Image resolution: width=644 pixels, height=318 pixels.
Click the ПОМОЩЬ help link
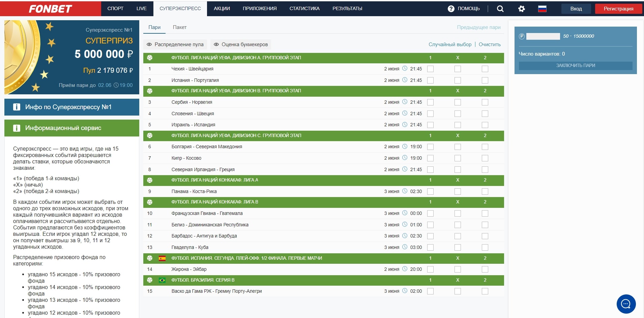pos(468,9)
